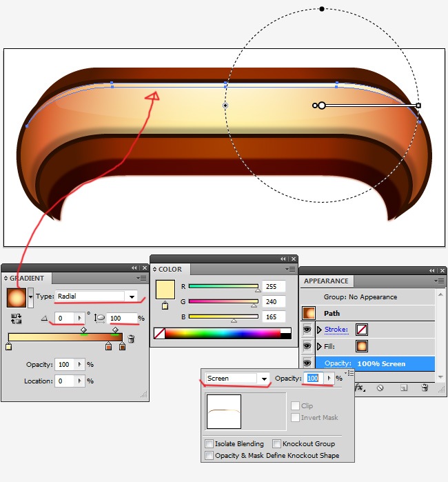Click the gradient fill preview swatch
Screen dimensions: 448x482
coord(17,298)
